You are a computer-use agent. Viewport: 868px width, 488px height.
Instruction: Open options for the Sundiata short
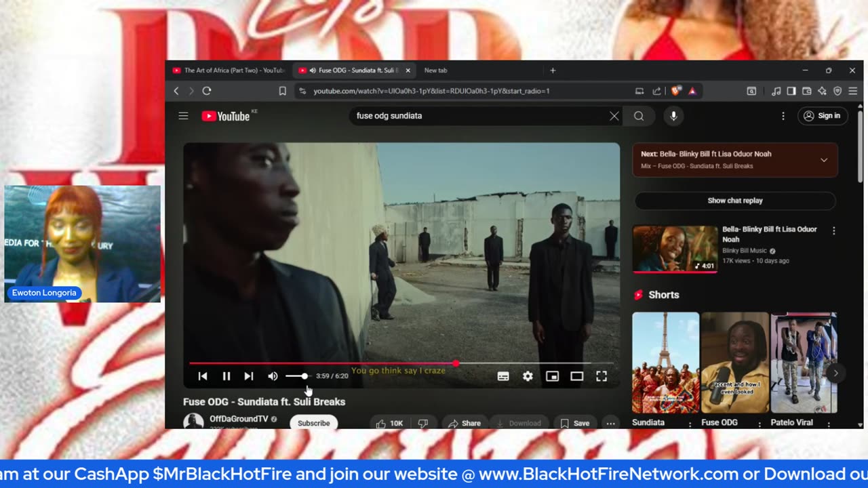(690, 424)
